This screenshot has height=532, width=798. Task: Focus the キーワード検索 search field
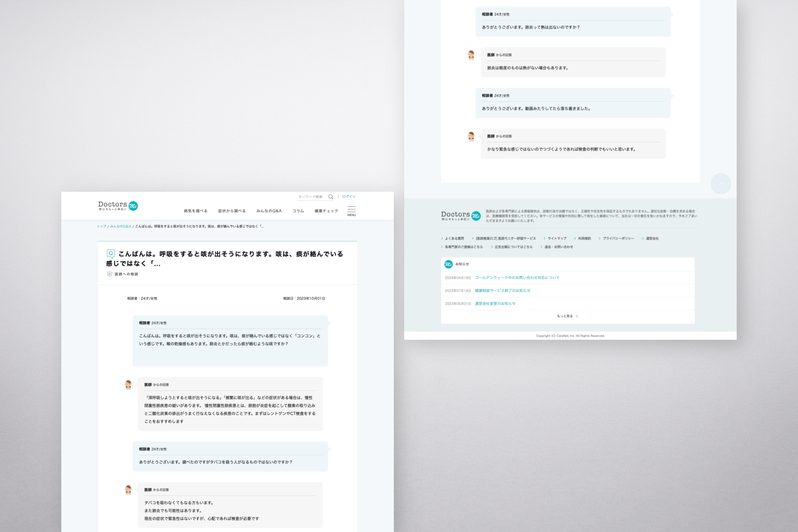[312, 197]
